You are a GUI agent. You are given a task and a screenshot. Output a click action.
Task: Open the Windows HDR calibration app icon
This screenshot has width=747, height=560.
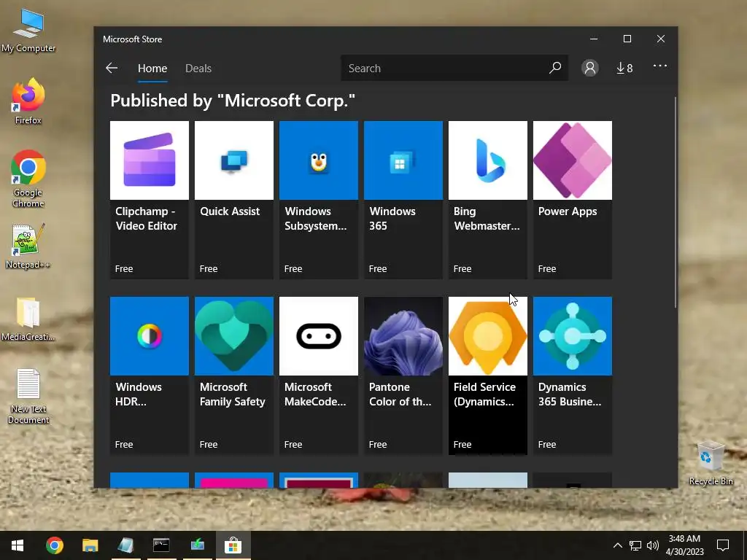click(149, 335)
